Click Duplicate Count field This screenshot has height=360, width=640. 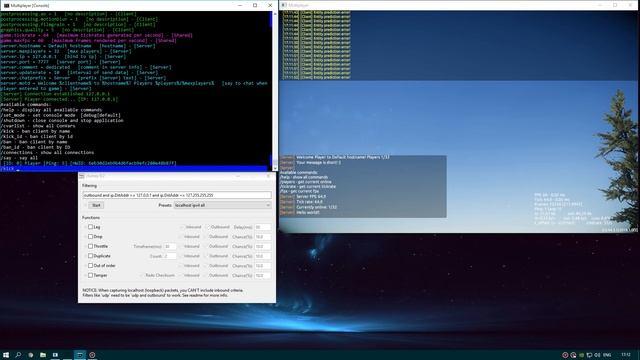[170, 256]
